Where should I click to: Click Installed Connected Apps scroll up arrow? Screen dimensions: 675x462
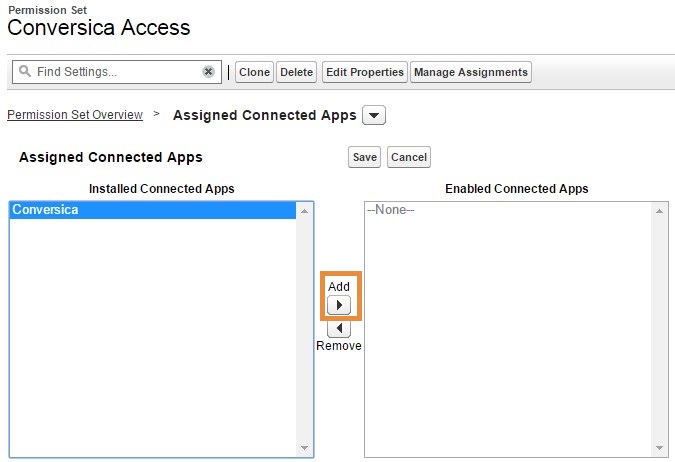304,211
